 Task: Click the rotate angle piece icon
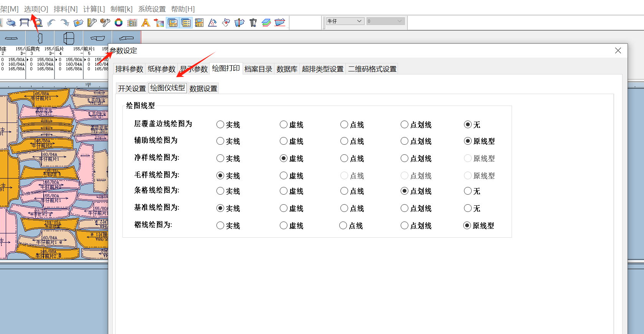click(213, 23)
